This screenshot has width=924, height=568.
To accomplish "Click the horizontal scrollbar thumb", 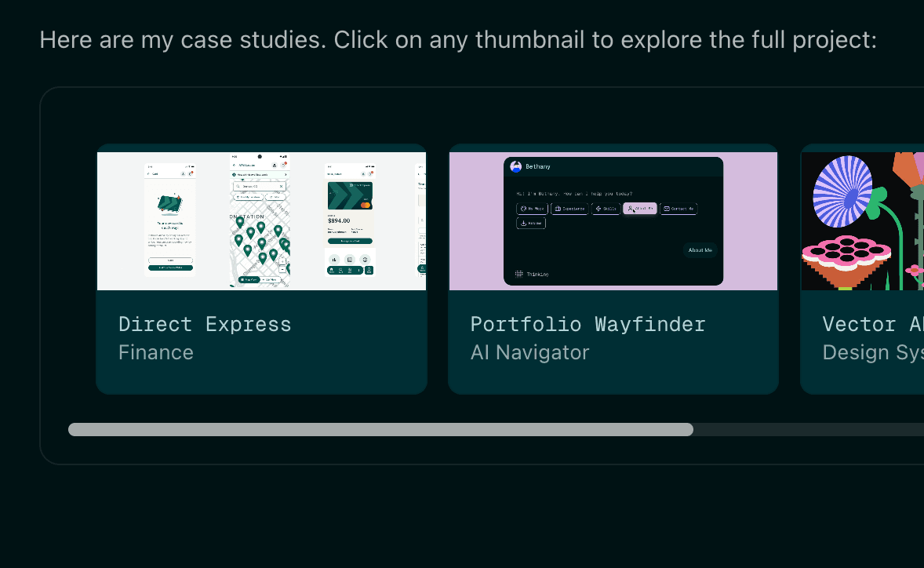I will pyautogui.click(x=380, y=430).
